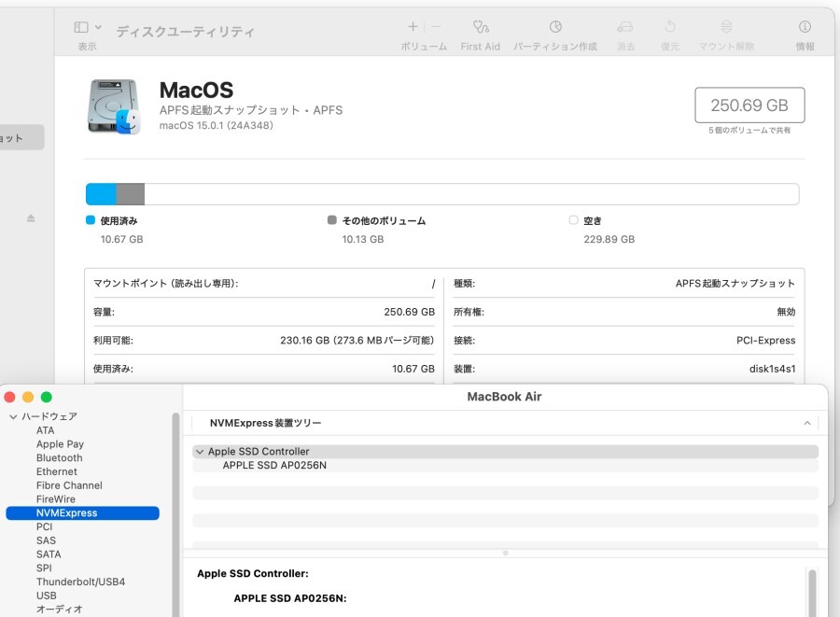Screen dimensions: 840x617
Task: Open the View (表示) sidebar dropdown
Action: click(x=88, y=28)
